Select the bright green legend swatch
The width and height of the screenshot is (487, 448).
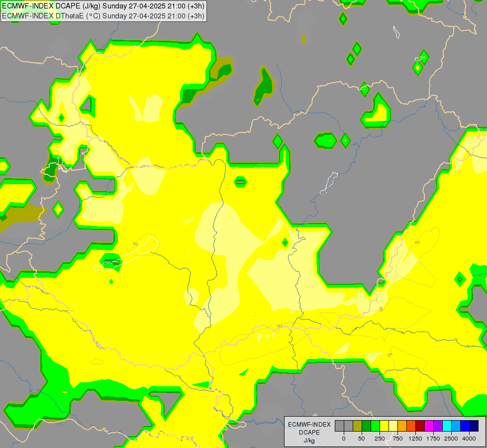click(376, 426)
